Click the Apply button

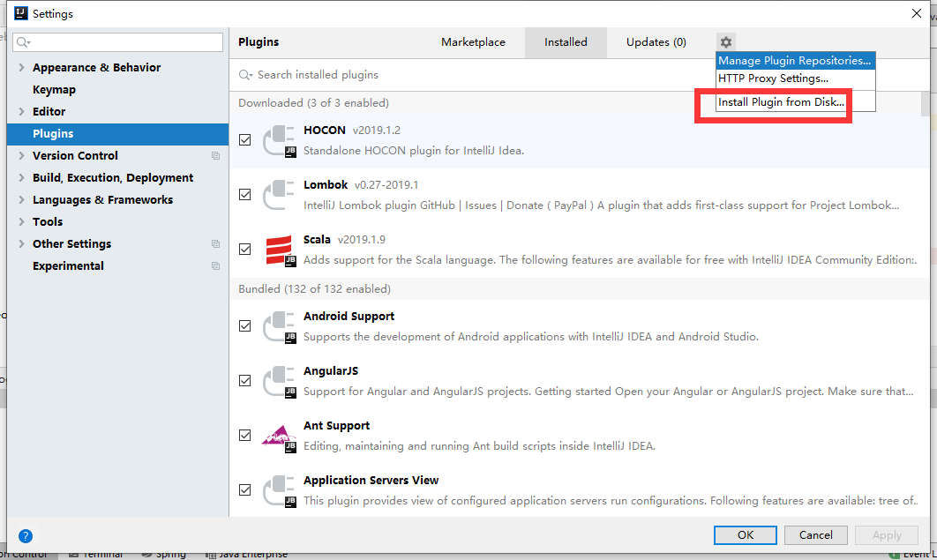coord(887,535)
